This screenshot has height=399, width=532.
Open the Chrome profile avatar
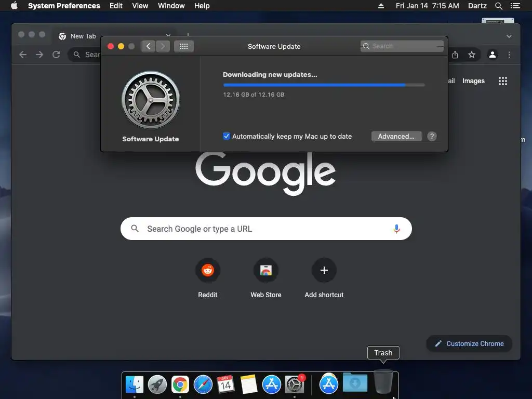tap(493, 55)
